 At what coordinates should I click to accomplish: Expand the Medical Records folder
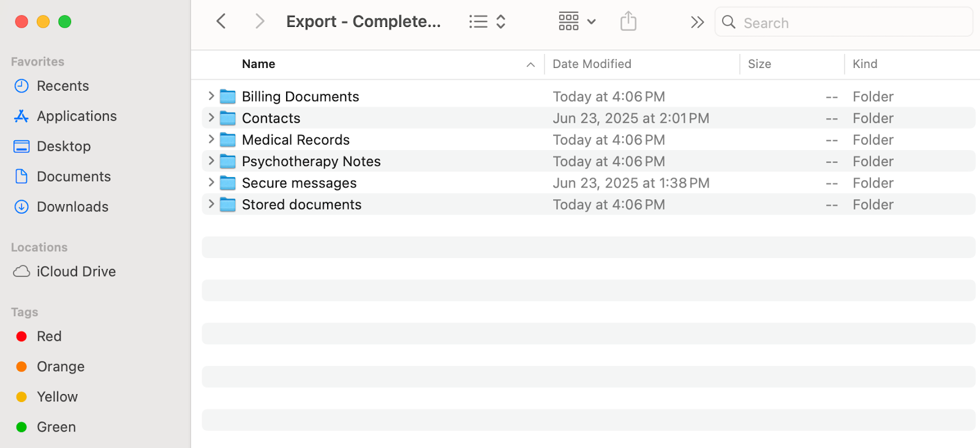pyautogui.click(x=211, y=139)
